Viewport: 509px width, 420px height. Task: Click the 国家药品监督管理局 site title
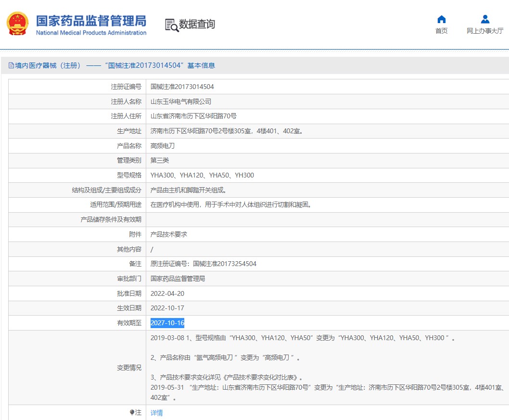coord(91,21)
